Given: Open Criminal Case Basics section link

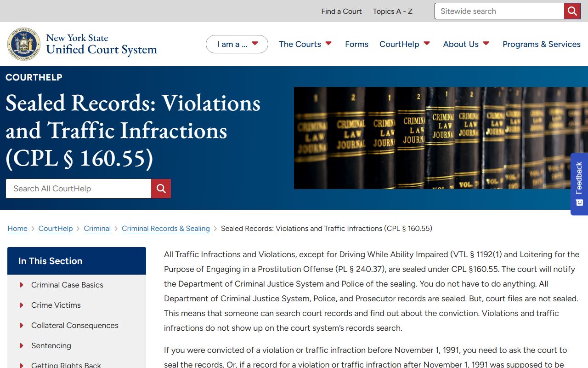Looking at the screenshot, I should coord(67,285).
